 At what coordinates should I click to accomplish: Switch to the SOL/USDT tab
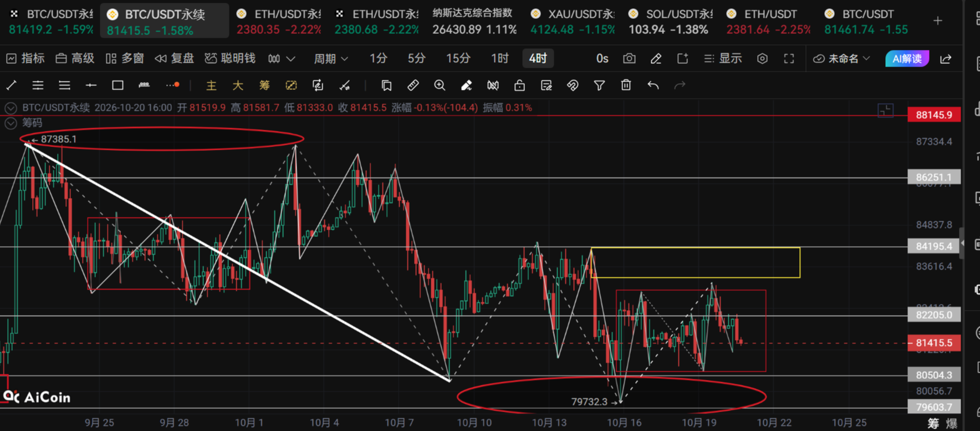tap(671, 21)
